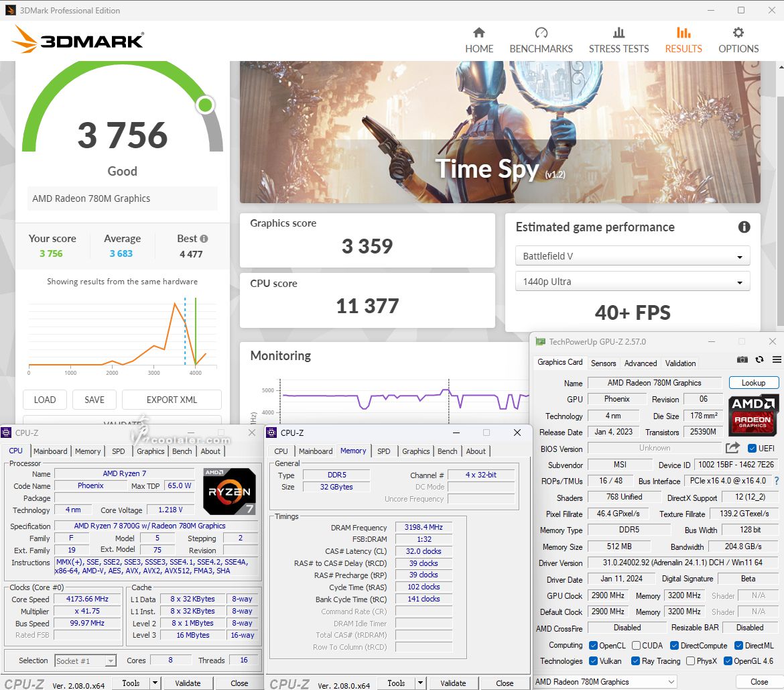Image resolution: width=784 pixels, height=690 pixels.
Task: Click the EXPORT XML button
Action: (x=172, y=400)
